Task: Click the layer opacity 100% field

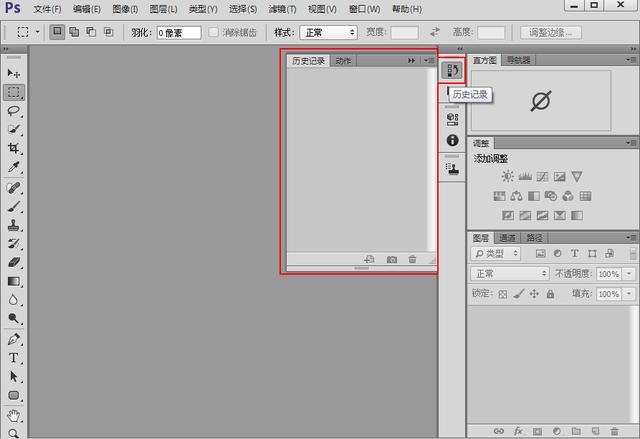Action: coord(609,274)
